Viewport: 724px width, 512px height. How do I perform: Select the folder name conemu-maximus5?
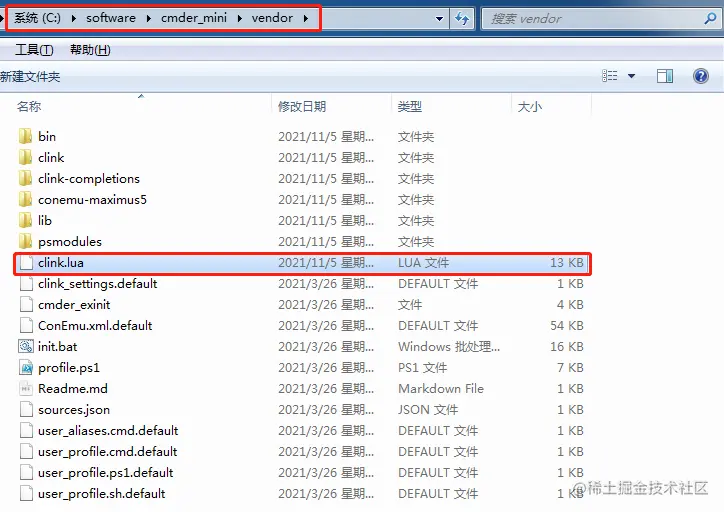92,200
